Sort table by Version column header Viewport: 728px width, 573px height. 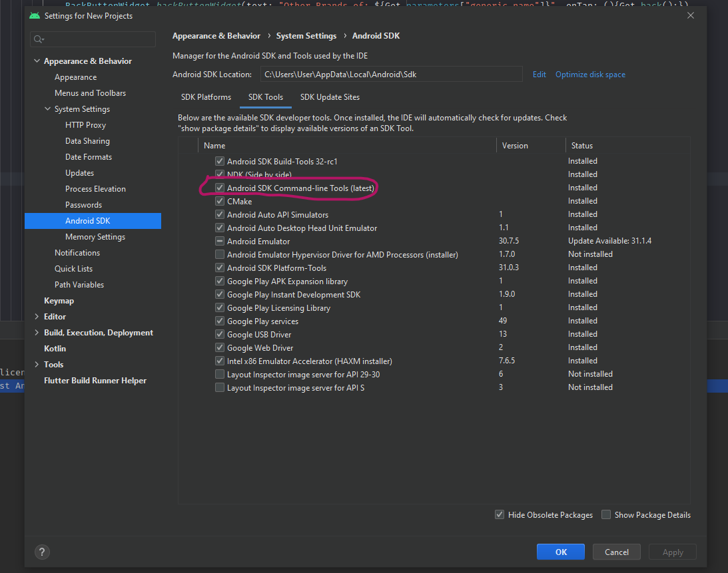531,145
